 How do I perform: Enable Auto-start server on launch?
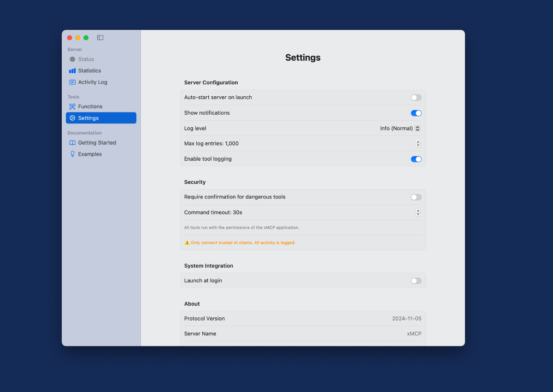click(416, 98)
